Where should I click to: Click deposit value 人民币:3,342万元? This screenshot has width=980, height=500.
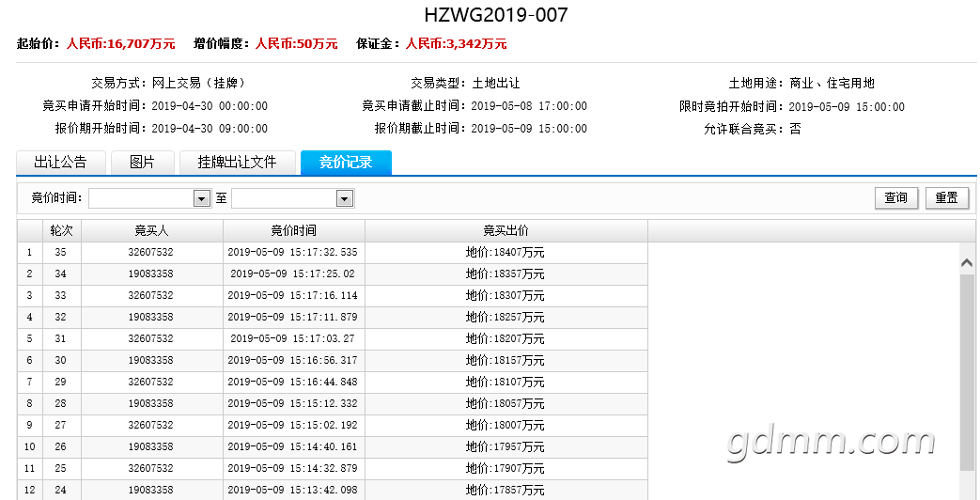[457, 44]
